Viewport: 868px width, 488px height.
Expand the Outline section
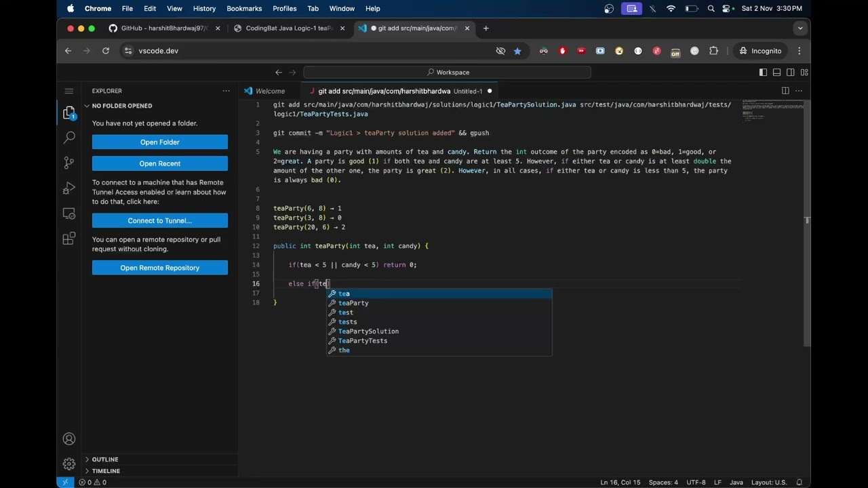point(105,460)
